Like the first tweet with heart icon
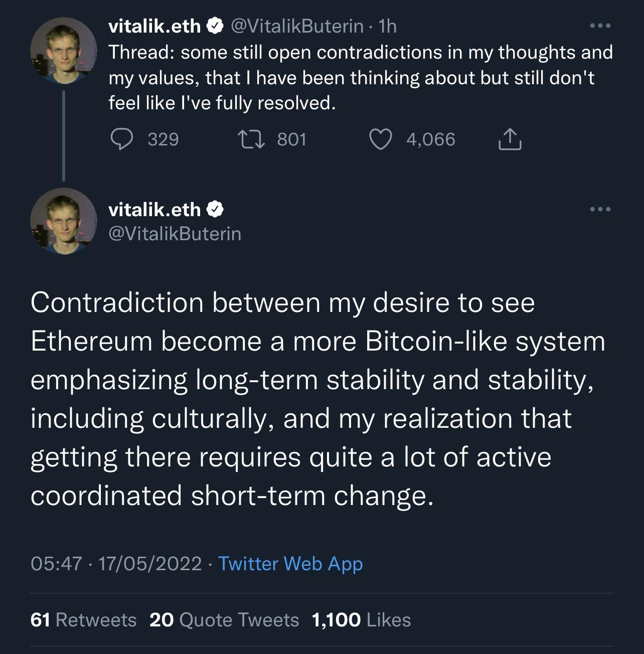This screenshot has height=654, width=644. point(381,139)
